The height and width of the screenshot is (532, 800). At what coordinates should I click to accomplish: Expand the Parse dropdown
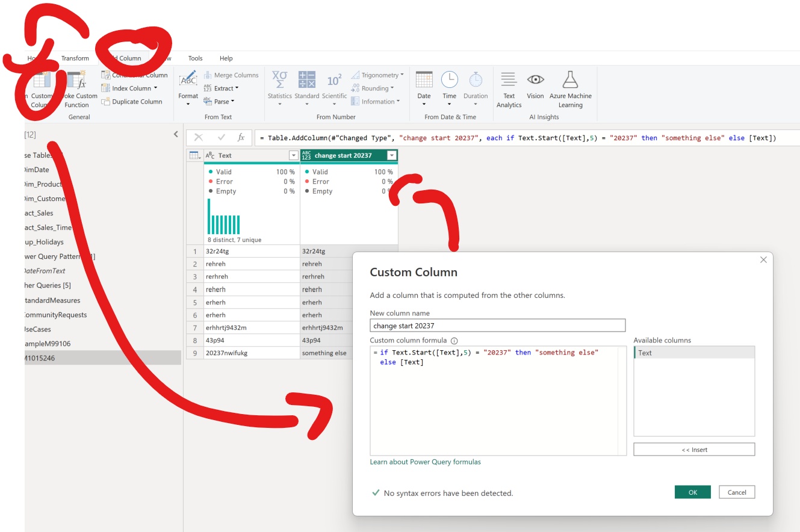tap(232, 102)
